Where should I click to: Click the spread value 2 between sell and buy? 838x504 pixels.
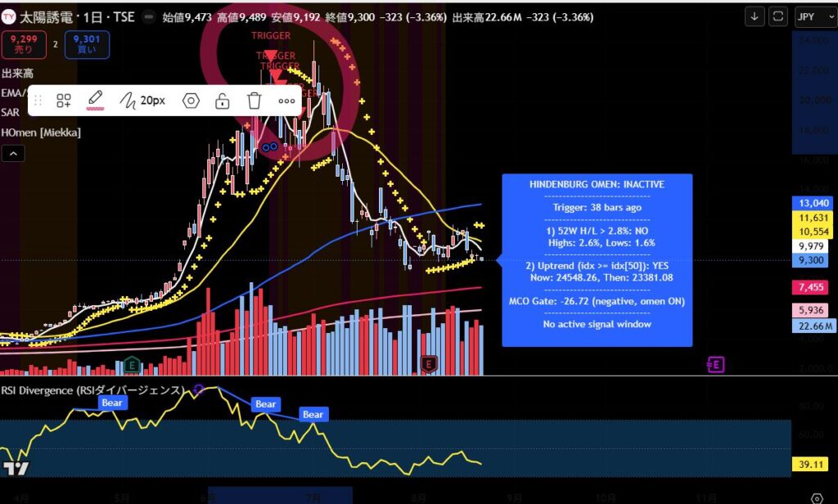point(55,44)
